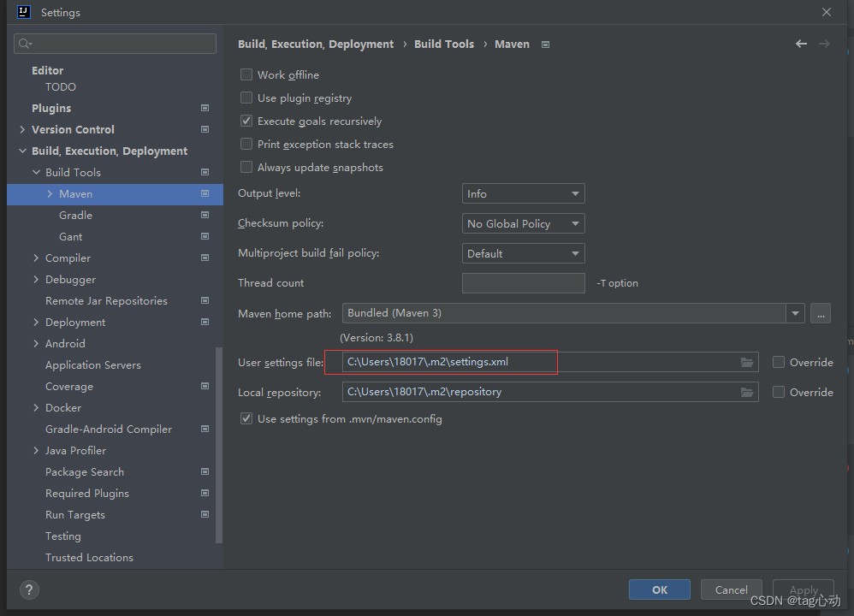Close the Settings dialog
This screenshot has height=616, width=854.
(x=827, y=12)
